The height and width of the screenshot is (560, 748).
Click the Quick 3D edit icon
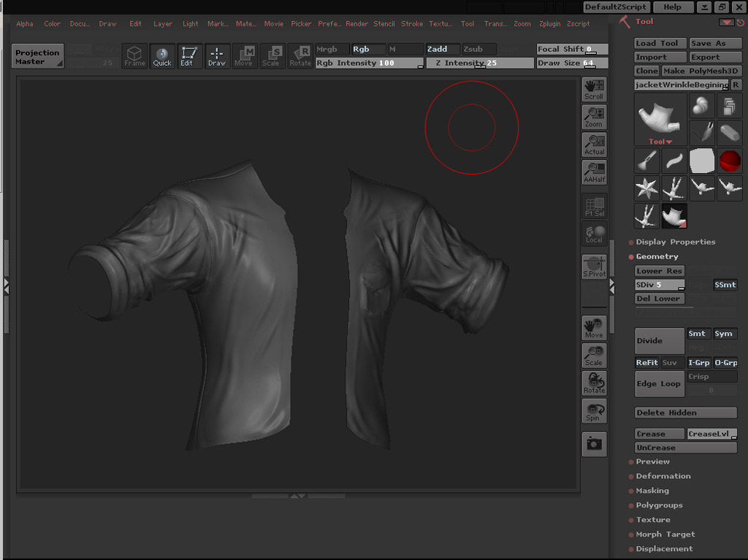pos(162,56)
